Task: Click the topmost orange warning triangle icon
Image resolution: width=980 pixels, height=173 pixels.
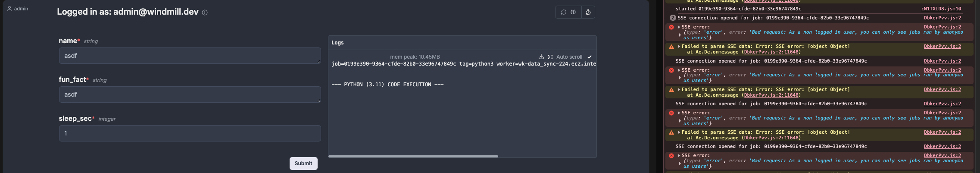Action: click(671, 47)
